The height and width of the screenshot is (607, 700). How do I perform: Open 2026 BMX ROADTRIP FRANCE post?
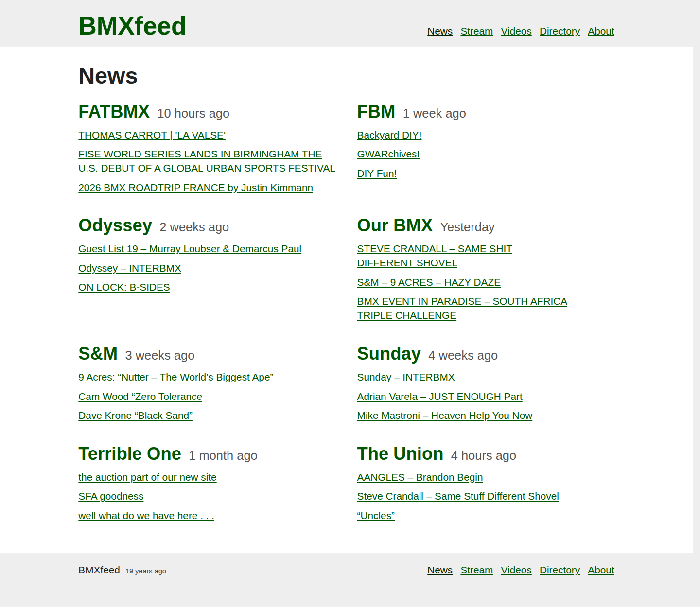click(195, 188)
